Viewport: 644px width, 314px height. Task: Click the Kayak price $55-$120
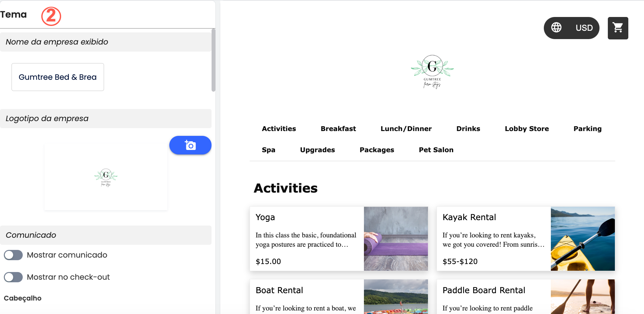coord(460,261)
